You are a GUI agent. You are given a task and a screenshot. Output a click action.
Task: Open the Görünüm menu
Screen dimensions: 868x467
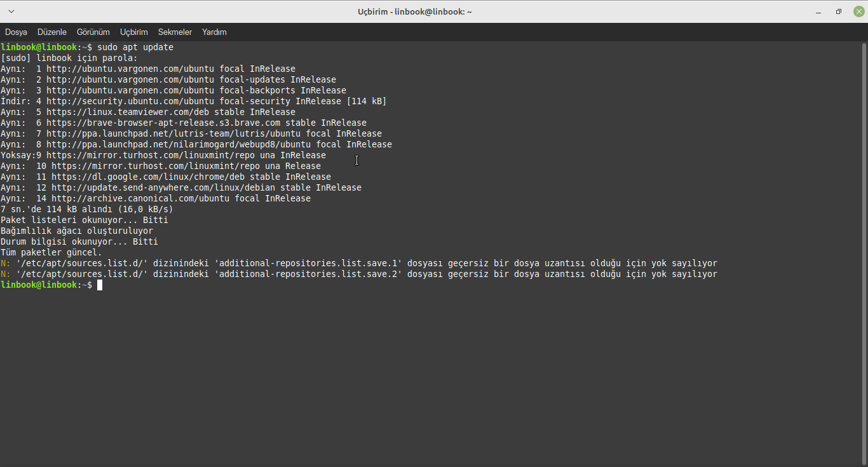pyautogui.click(x=93, y=32)
